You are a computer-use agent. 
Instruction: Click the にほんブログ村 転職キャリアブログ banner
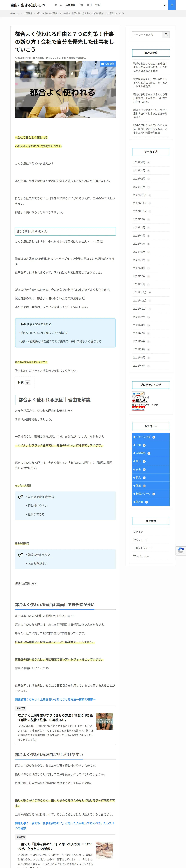[138, 393]
